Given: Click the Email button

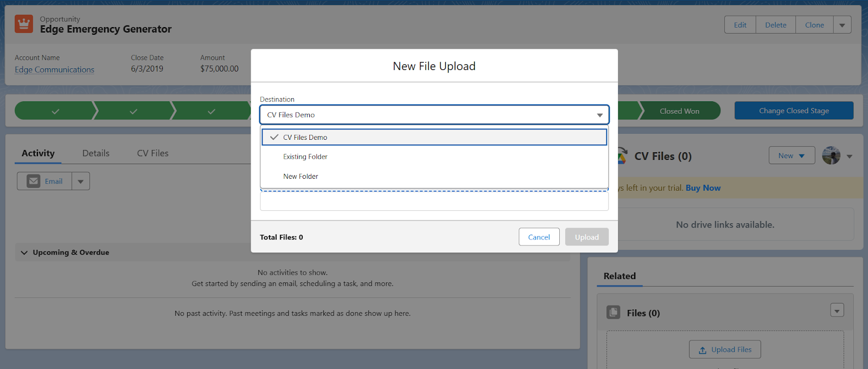Looking at the screenshot, I should pyautogui.click(x=45, y=181).
